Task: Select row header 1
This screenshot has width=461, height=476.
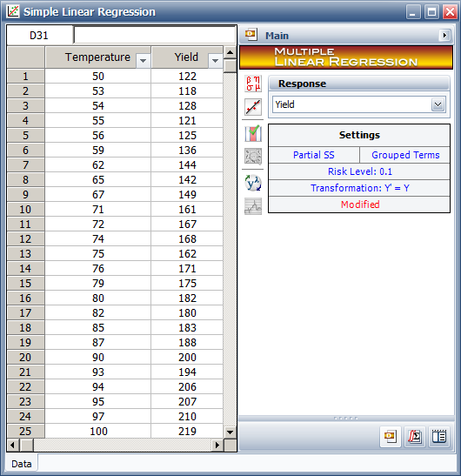Action: click(25, 77)
